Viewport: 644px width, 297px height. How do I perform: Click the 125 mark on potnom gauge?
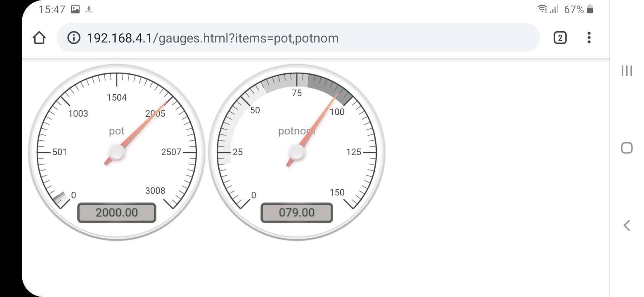point(354,152)
